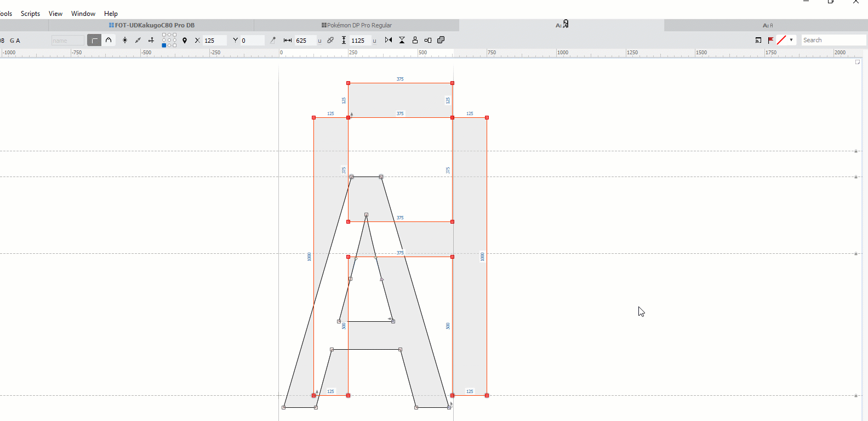Open the color flag dropdown arrow

pyautogui.click(x=791, y=40)
